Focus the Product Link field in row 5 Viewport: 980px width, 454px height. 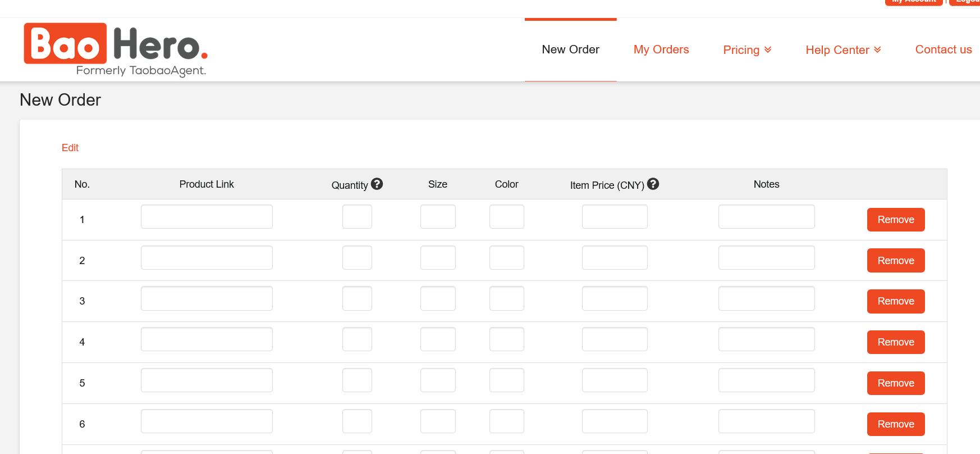coord(207,380)
